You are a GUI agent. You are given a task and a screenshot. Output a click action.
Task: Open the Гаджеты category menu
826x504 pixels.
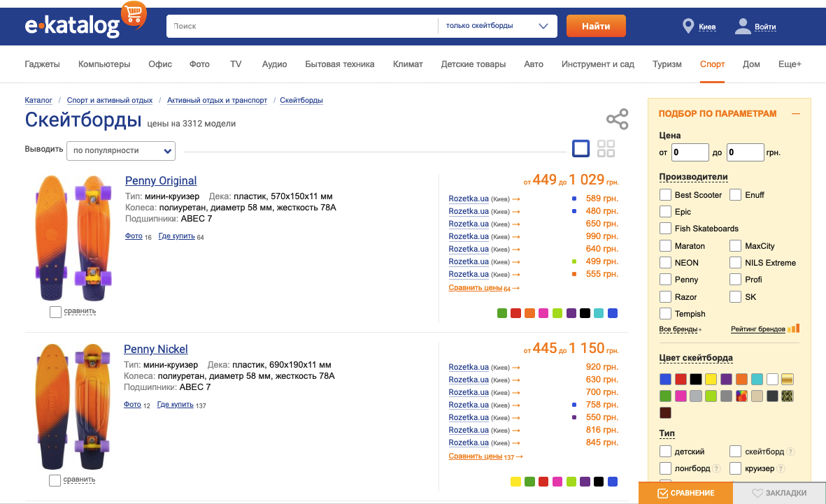click(x=42, y=64)
